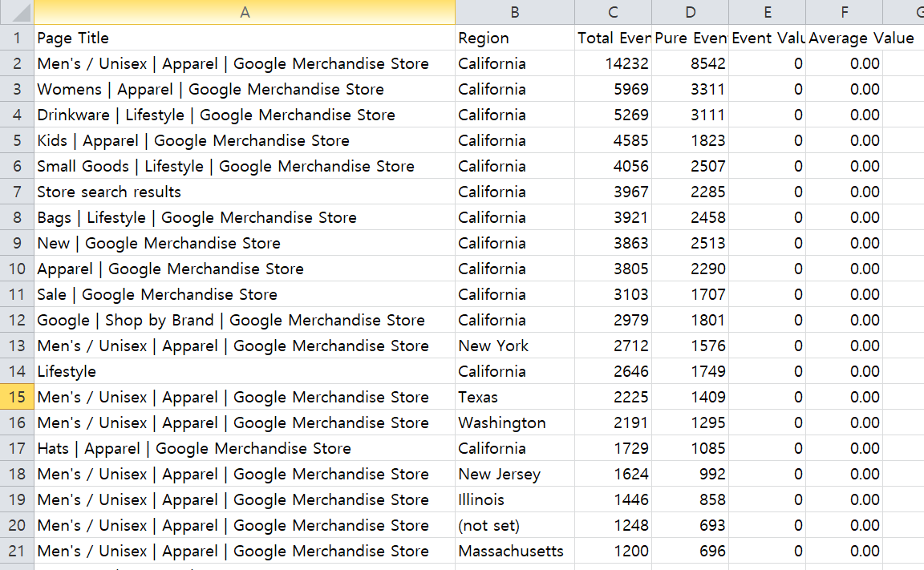Select the 'Store search results' cell
924x570 pixels.
tap(245, 192)
